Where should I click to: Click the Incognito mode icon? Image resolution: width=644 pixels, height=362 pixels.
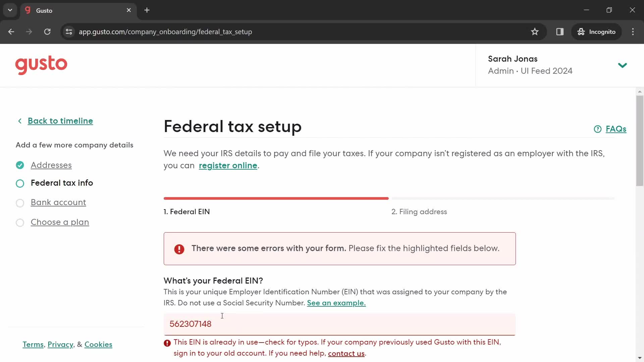(x=581, y=32)
